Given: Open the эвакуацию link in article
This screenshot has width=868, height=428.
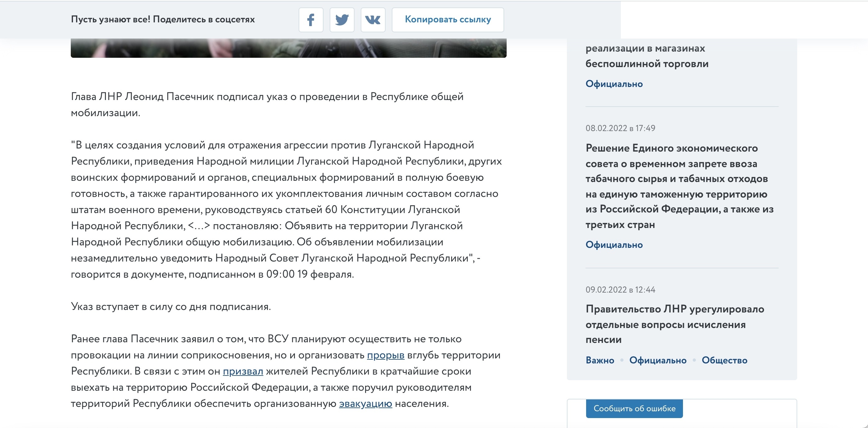Looking at the screenshot, I should 365,404.
